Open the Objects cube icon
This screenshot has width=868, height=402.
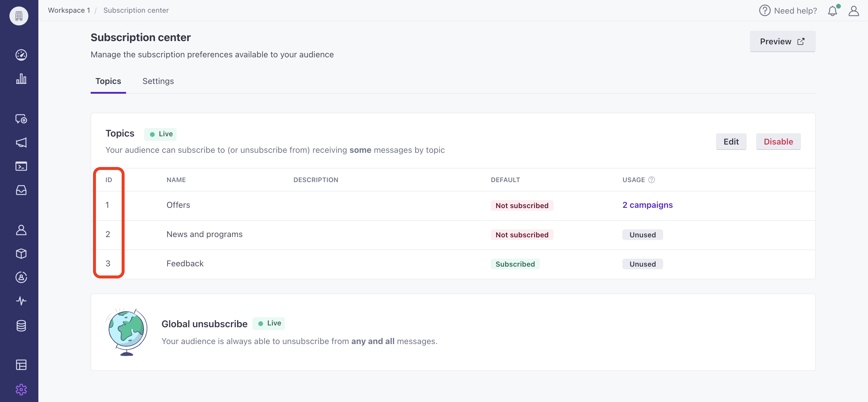(21, 253)
